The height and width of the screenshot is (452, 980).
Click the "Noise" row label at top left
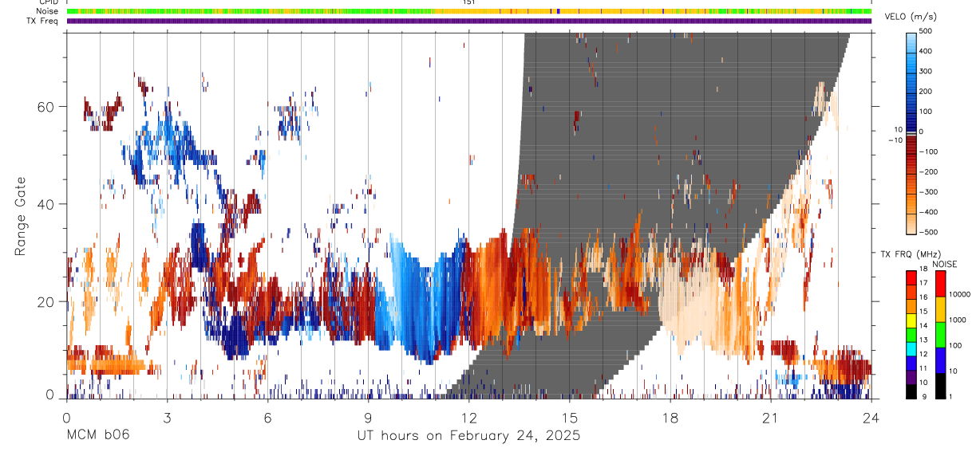click(x=48, y=11)
